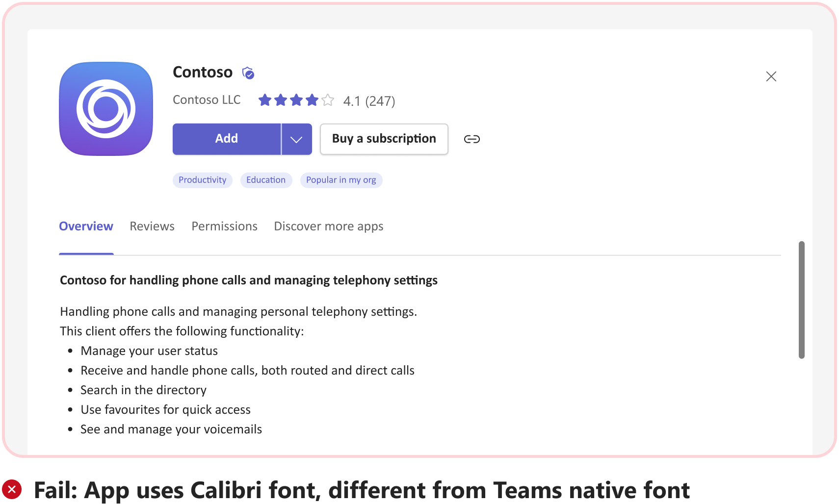Image resolution: width=839 pixels, height=504 pixels.
Task: Click 'See and manage your voicemails' bullet
Action: pyautogui.click(x=171, y=429)
